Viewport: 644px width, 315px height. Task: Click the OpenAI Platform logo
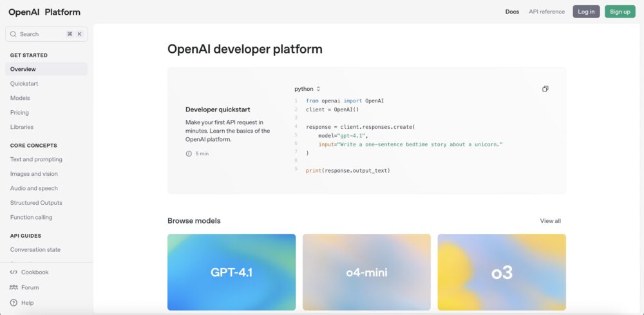[x=44, y=12]
